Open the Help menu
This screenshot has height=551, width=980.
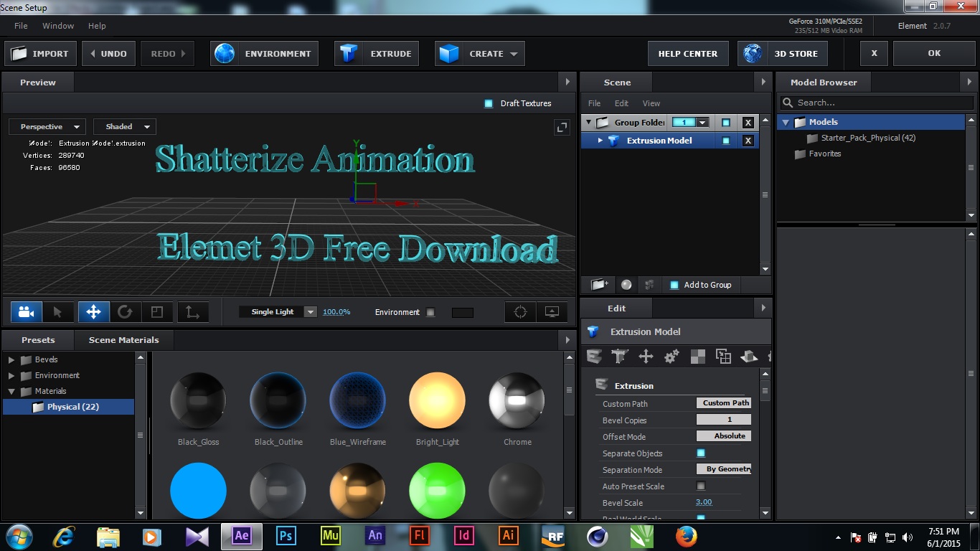[x=97, y=26]
